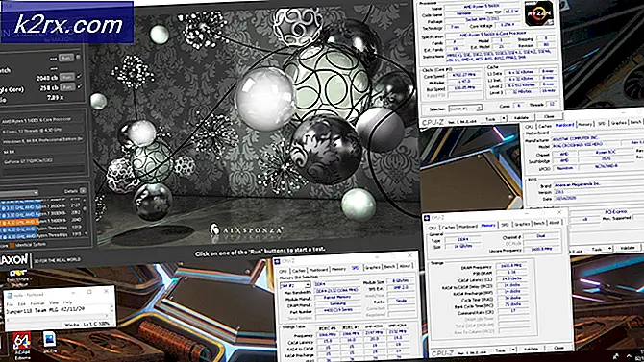The width and height of the screenshot is (644, 362).
Task: Switch to Caches tab in SPD window
Action: coord(299,271)
